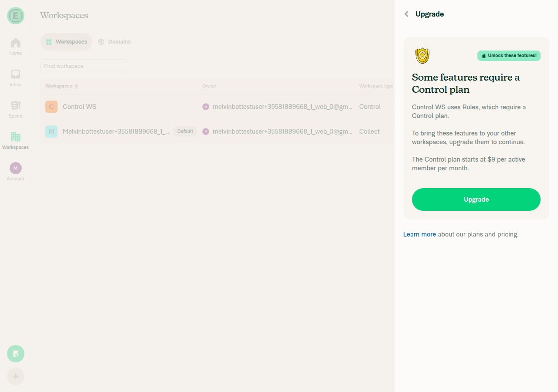Click the plus button at sidebar bottom
This screenshot has height=392, width=558.
tap(16, 376)
